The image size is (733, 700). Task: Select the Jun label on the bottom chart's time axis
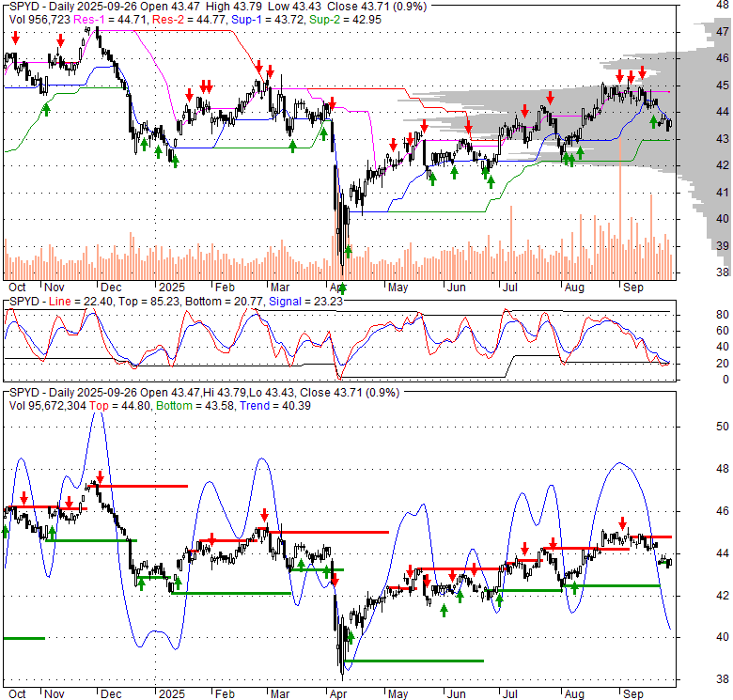pos(457,694)
